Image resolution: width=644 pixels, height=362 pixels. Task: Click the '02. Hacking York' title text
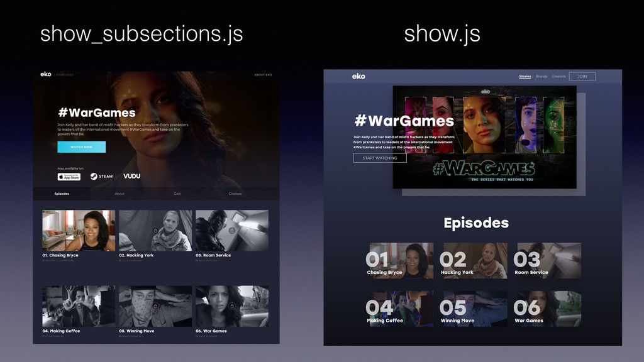pos(136,255)
